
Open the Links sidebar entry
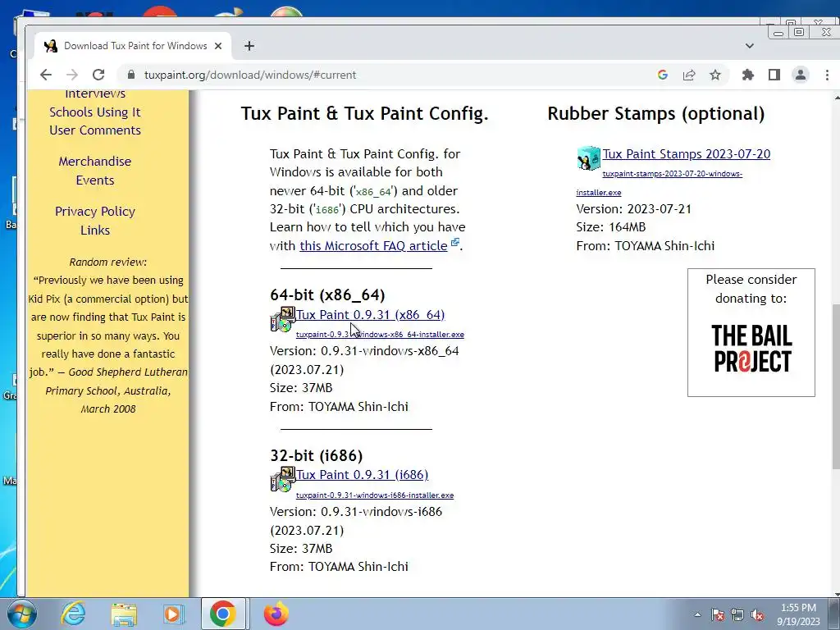95,230
